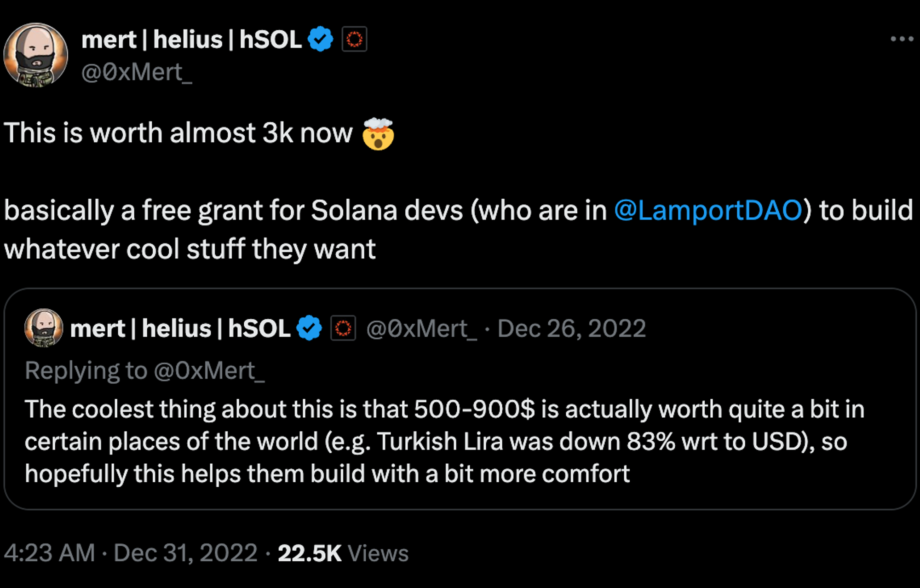Click the 'whatever cool stuff they want' tweet line
This screenshot has width=920, height=588.
pyautogui.click(x=190, y=249)
